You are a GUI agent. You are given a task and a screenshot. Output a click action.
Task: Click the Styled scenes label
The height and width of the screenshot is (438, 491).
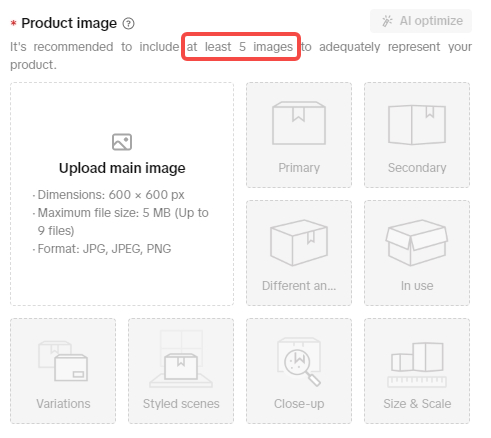(x=181, y=404)
